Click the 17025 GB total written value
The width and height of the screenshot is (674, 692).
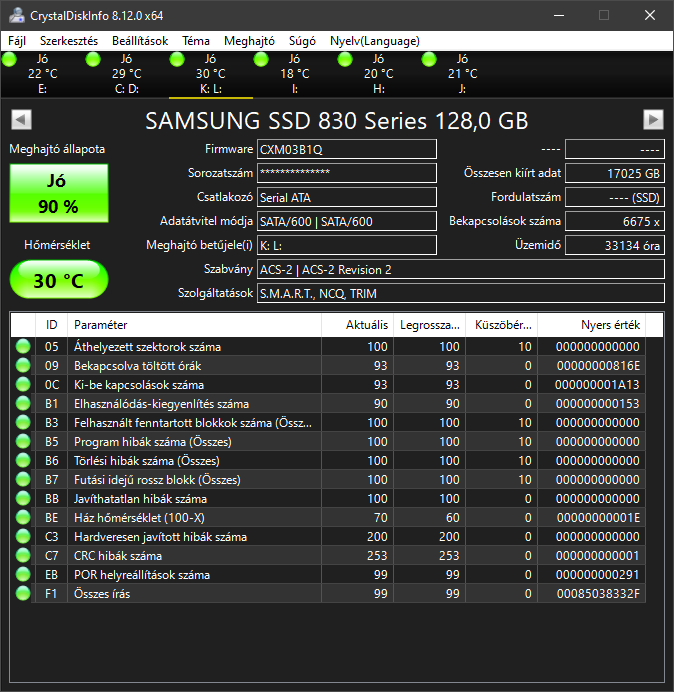[x=614, y=173]
